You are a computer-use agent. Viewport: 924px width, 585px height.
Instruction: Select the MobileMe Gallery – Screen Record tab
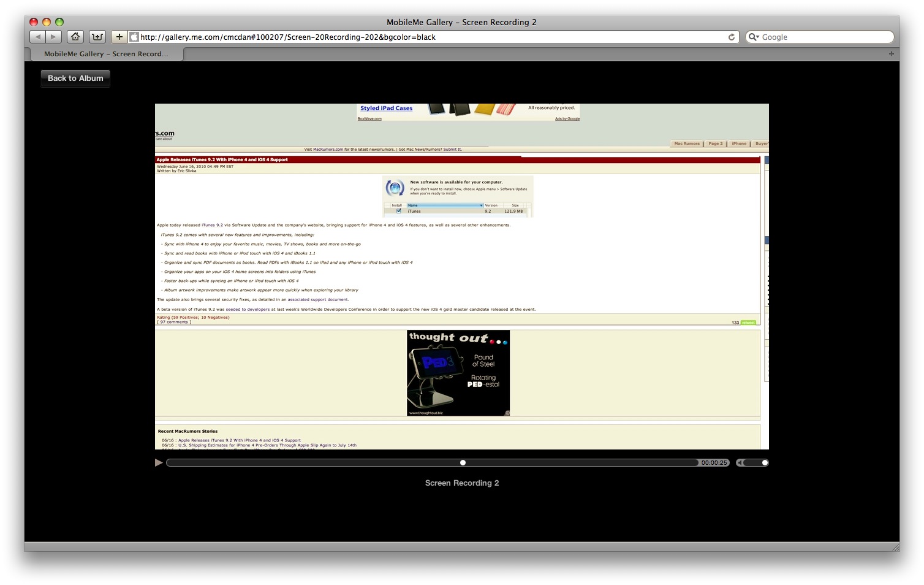[x=105, y=54]
